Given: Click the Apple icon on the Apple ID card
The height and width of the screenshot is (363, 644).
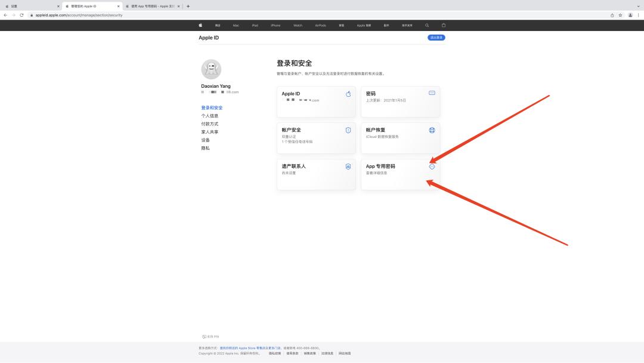Looking at the screenshot, I should 348,94.
